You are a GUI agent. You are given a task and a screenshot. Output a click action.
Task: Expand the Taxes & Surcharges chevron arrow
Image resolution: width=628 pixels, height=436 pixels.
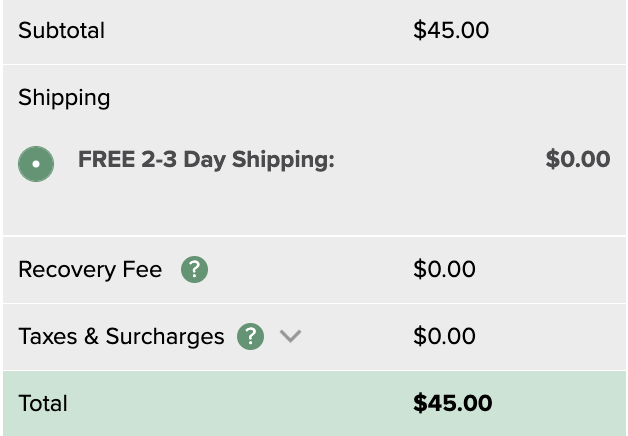coord(290,336)
